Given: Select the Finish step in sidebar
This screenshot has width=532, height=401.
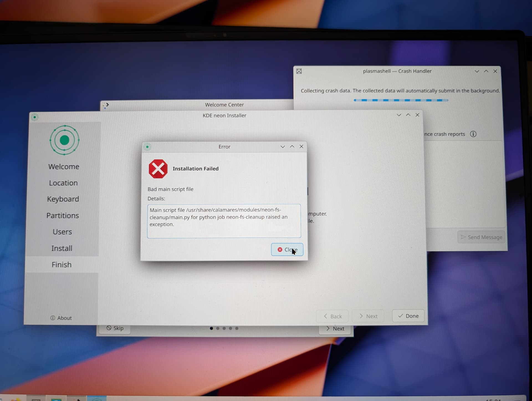Looking at the screenshot, I should 62,265.
